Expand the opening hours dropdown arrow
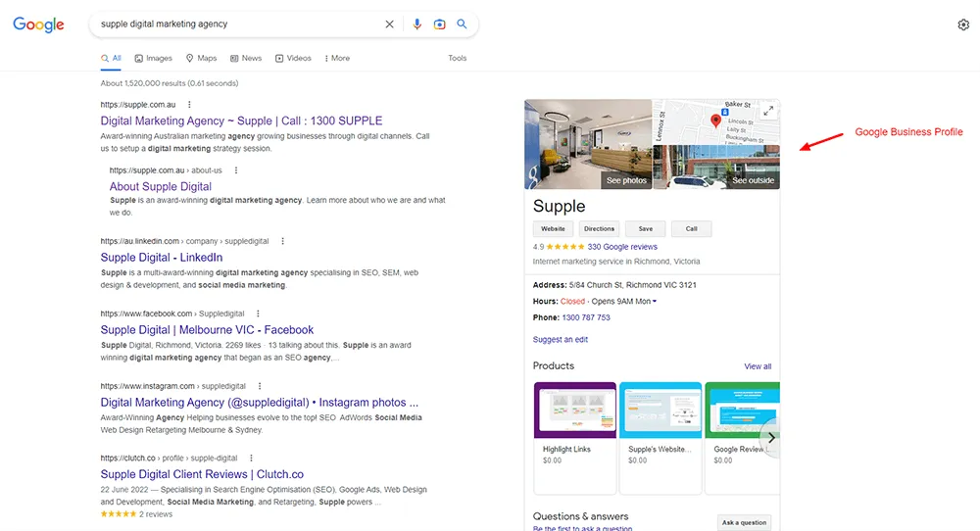 [x=655, y=301]
